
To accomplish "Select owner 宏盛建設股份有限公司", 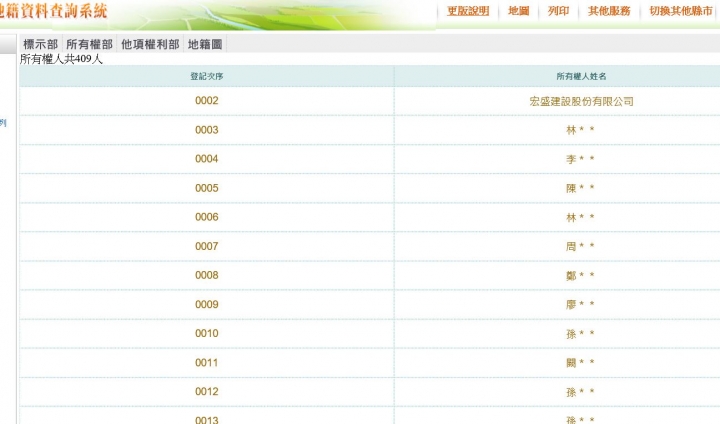I will [x=581, y=102].
